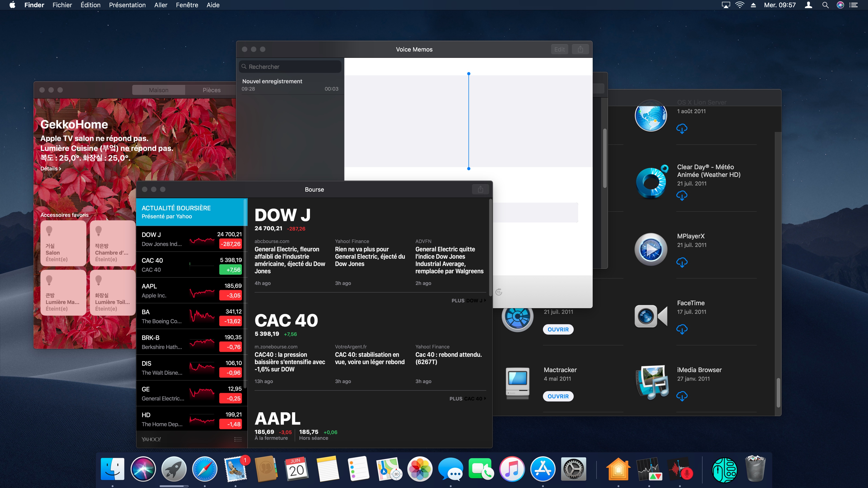
Task: Open Messages app in Dock
Action: coord(451,469)
